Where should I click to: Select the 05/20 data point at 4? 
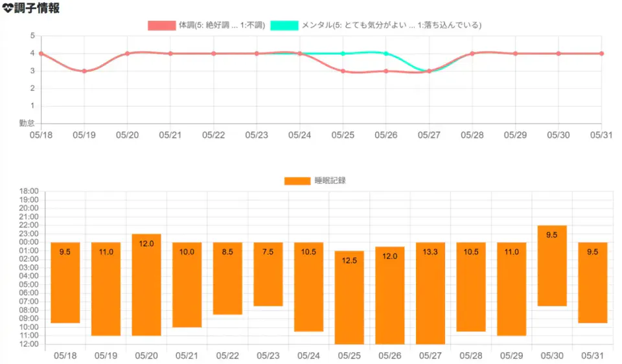(x=128, y=54)
